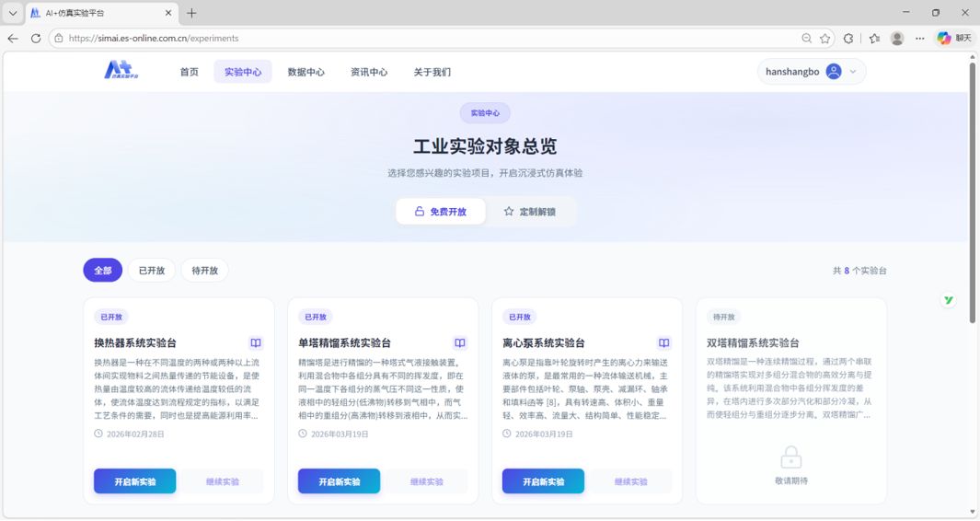Click the hanshangbo user avatar icon
980x521 pixels.
[x=834, y=71]
